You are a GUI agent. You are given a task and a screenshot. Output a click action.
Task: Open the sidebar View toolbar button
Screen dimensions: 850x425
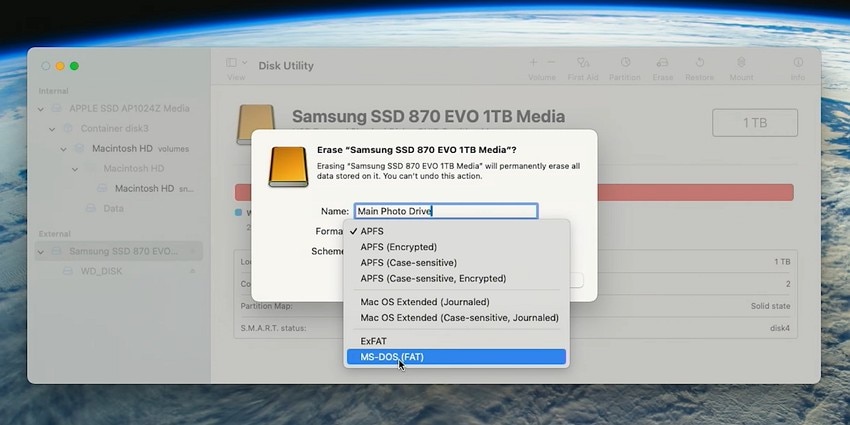[231, 63]
